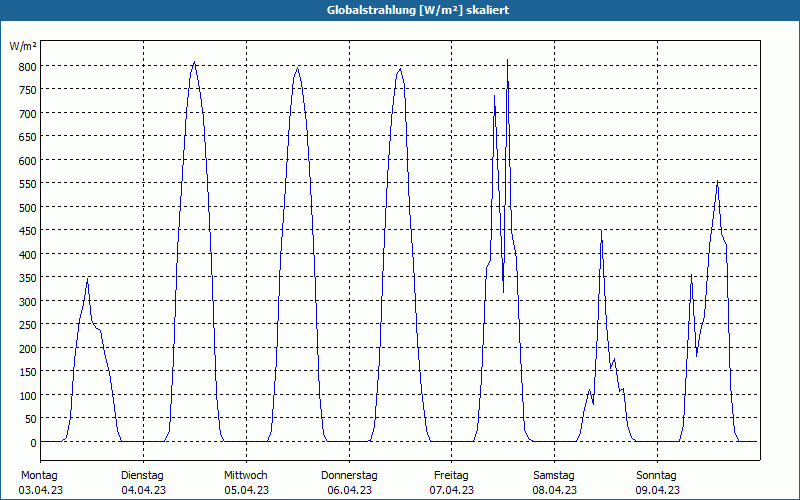This screenshot has width=800, height=500.
Task: Click the '06.04.23' date label
Action: coord(349,490)
